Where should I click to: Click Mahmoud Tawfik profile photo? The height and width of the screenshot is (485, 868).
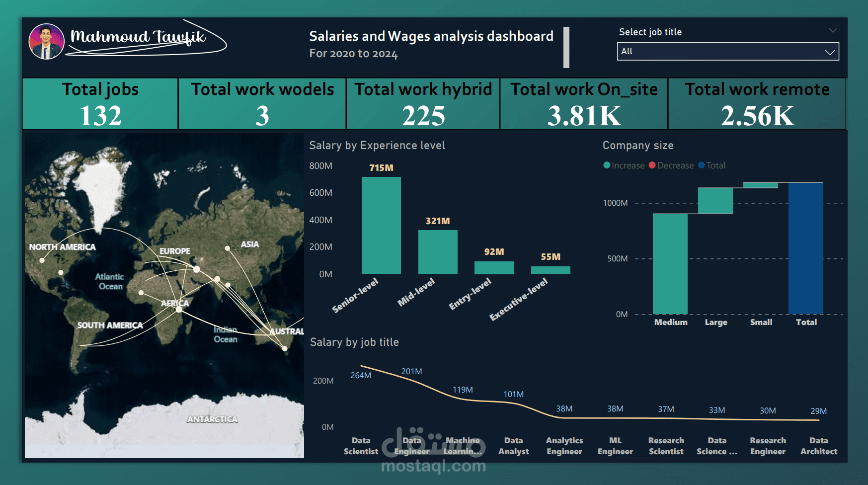[x=47, y=42]
